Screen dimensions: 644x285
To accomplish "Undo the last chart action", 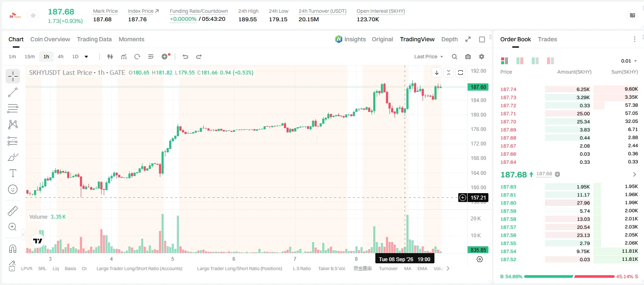I will [185, 57].
